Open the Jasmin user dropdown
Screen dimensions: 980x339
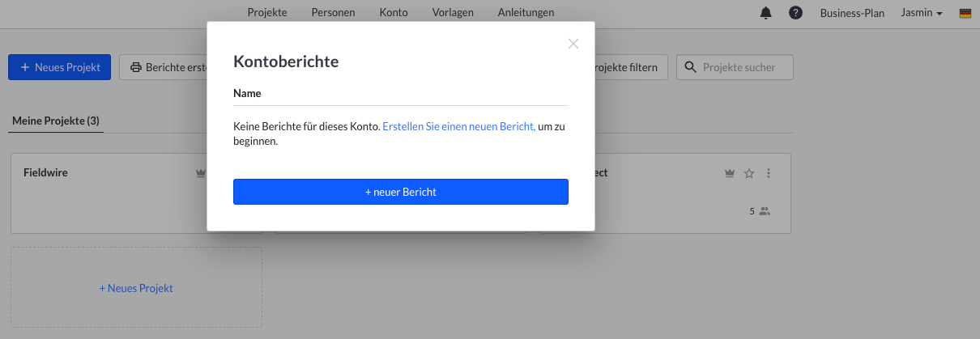pos(922,13)
